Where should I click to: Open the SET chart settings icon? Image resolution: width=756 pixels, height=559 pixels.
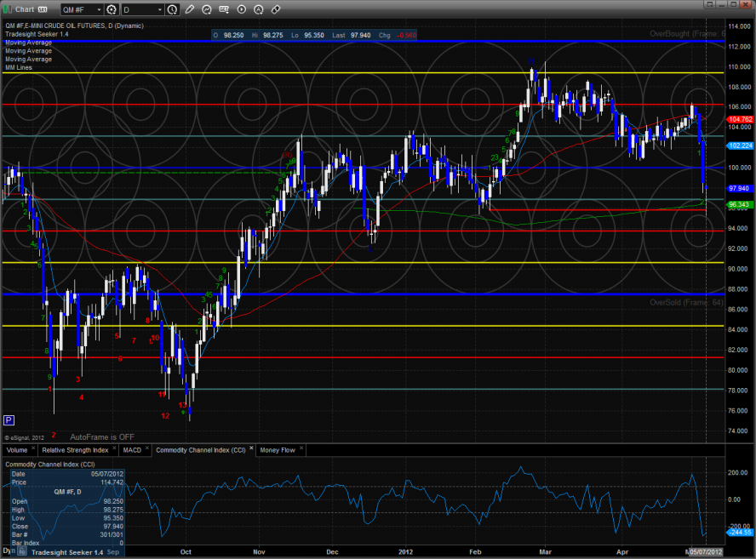click(x=224, y=9)
